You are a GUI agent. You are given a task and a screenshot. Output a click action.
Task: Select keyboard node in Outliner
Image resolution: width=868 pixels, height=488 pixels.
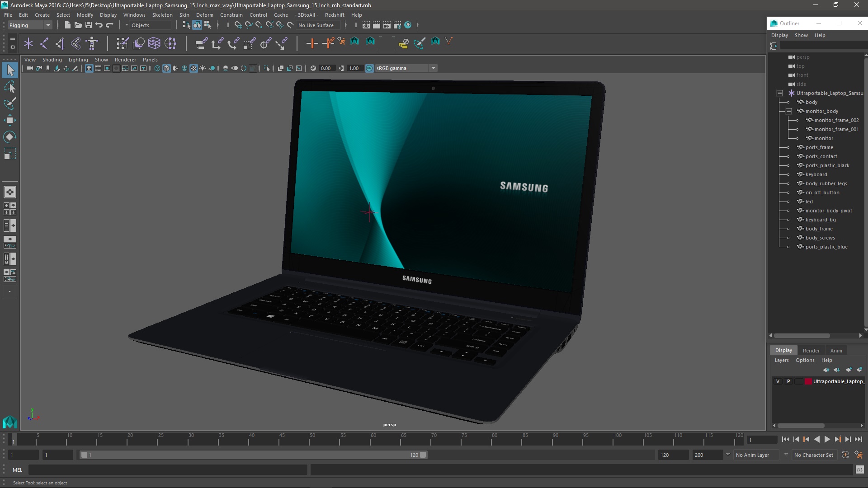(816, 174)
